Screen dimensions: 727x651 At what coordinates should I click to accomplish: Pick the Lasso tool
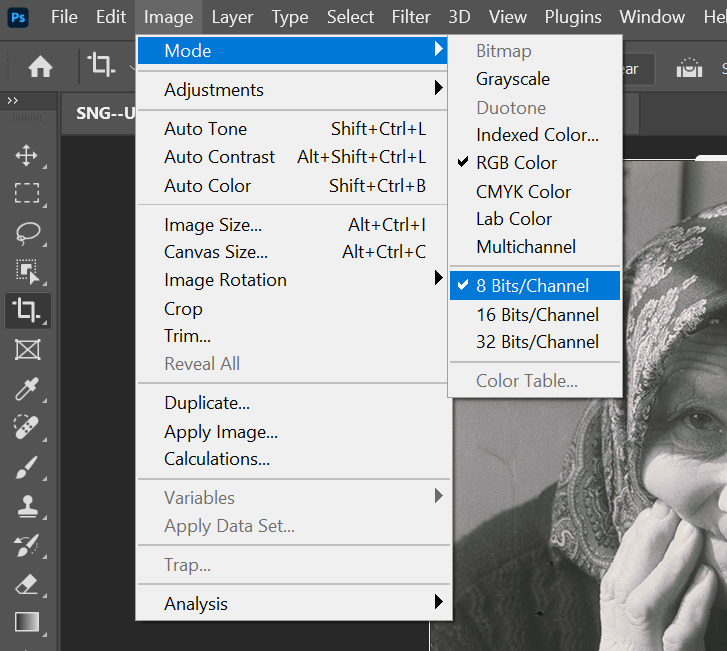click(27, 232)
